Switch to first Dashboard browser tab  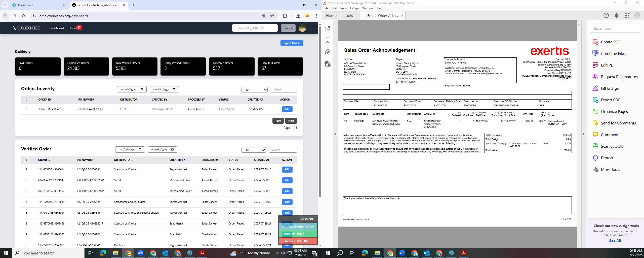[x=39, y=5]
